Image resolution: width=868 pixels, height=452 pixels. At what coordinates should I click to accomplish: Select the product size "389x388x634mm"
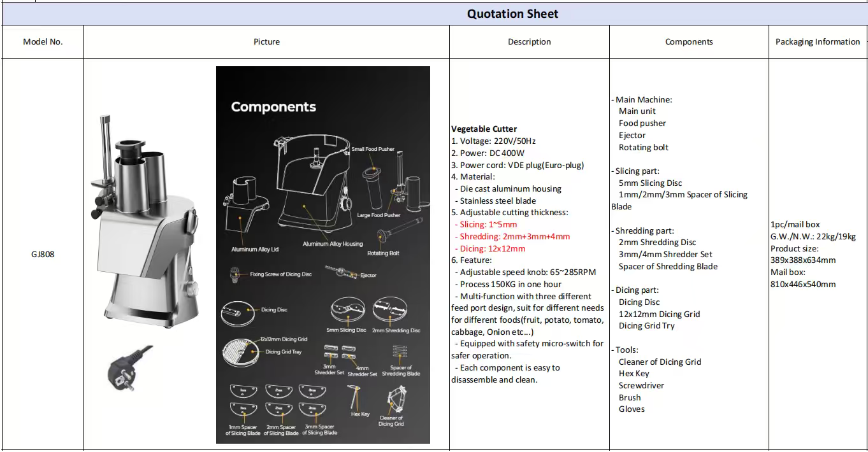coord(803,260)
